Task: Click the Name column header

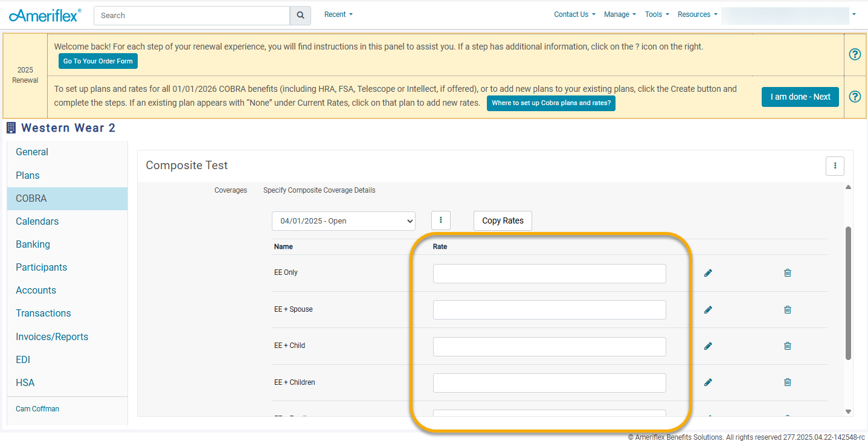Action: point(283,246)
